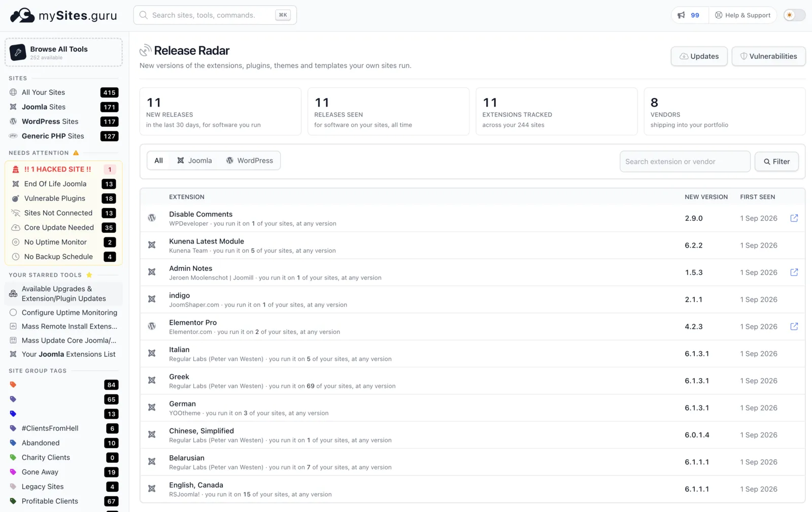
Task: Open All Your Sites
Action: click(63, 92)
